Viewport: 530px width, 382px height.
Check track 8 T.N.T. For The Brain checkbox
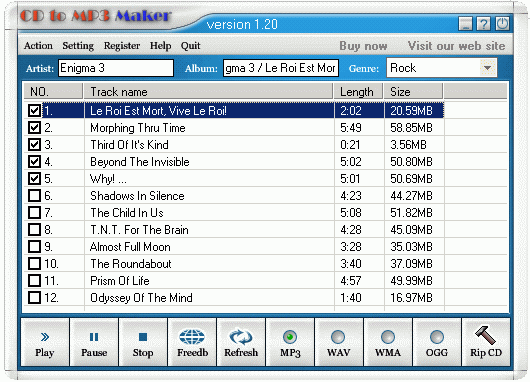pos(34,230)
